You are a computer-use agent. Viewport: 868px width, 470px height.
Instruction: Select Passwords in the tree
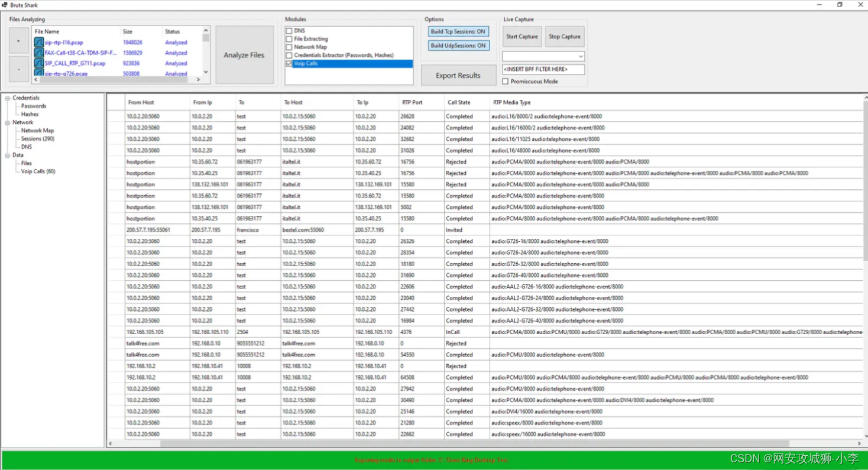(x=34, y=106)
